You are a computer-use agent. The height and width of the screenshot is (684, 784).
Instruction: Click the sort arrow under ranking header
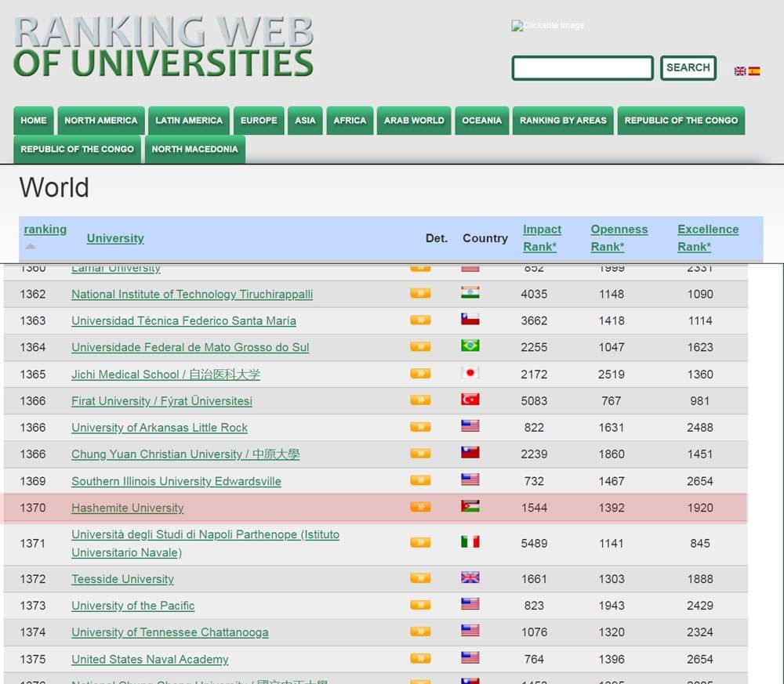[31, 246]
